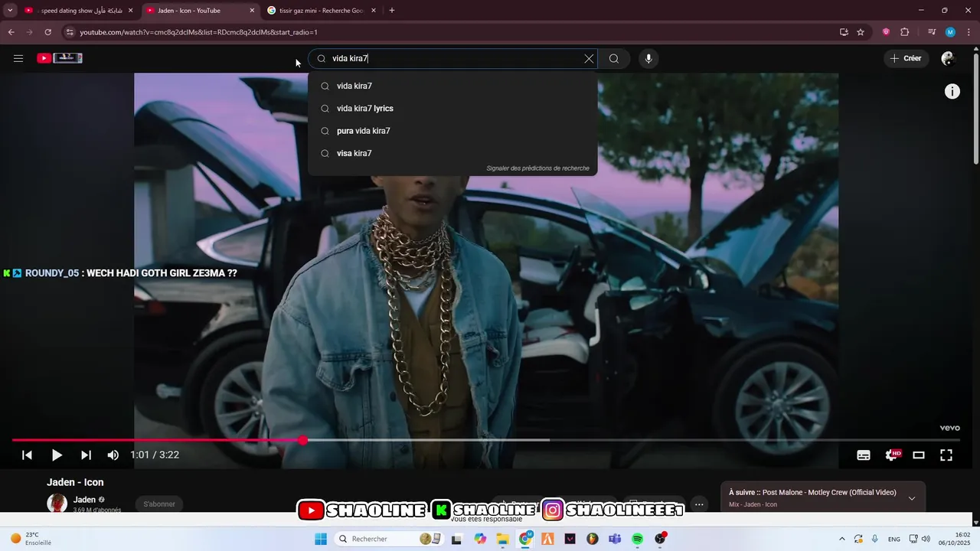Toggle subtitles with the captions button

864,455
